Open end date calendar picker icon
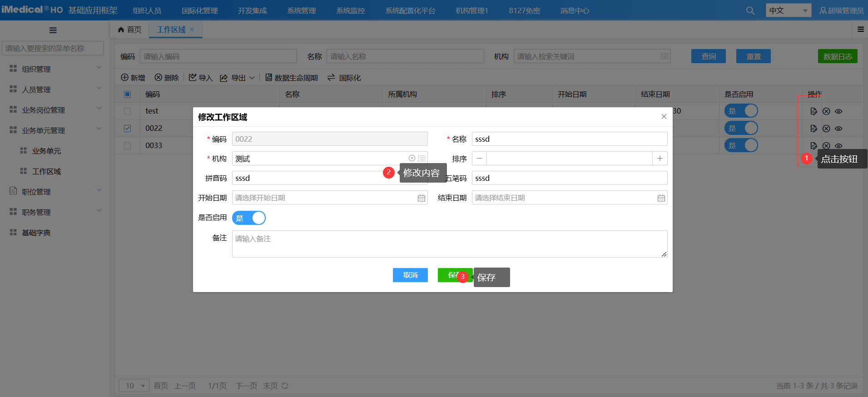 pyautogui.click(x=661, y=198)
